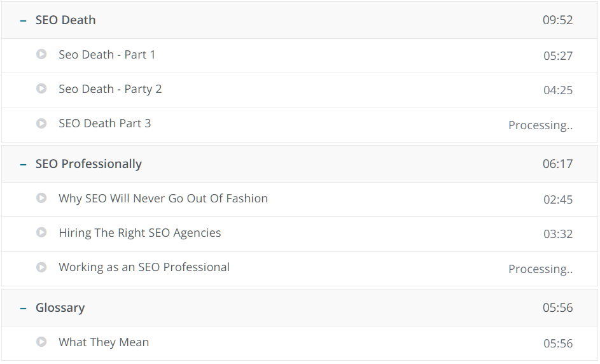The image size is (600, 364).
Task: Collapse the SEO Professionally section minus icon
Action: click(24, 165)
